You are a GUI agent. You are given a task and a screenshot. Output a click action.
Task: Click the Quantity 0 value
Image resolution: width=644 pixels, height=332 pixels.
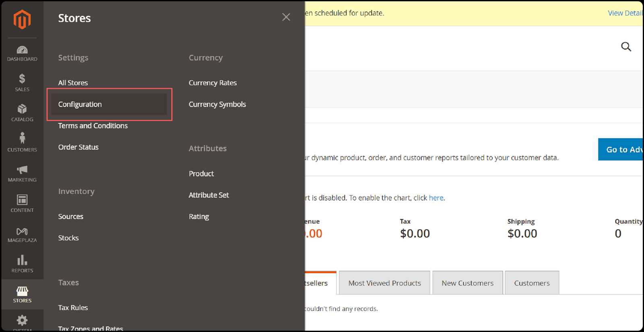618,234
